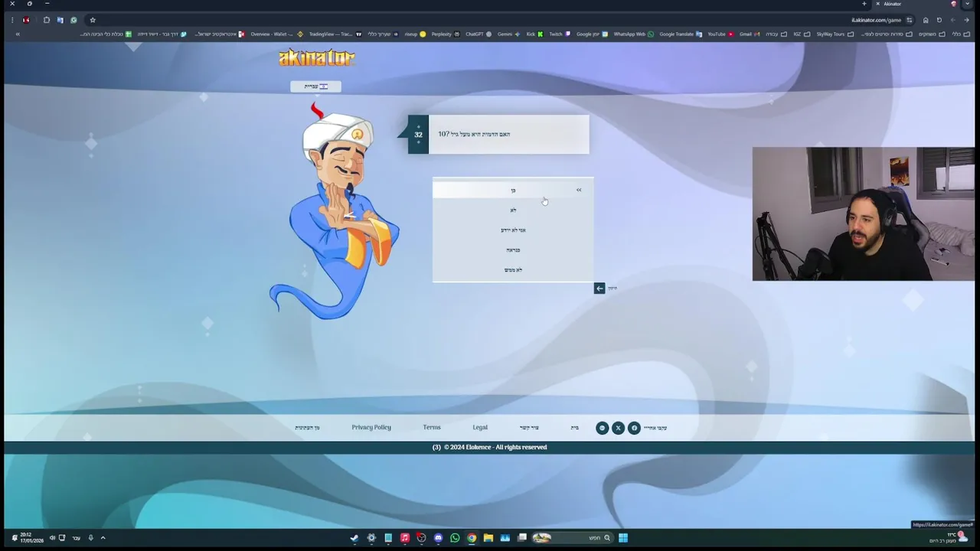The height and width of the screenshot is (551, 980).
Task: Open OBS Studio from the taskbar
Action: click(x=421, y=538)
